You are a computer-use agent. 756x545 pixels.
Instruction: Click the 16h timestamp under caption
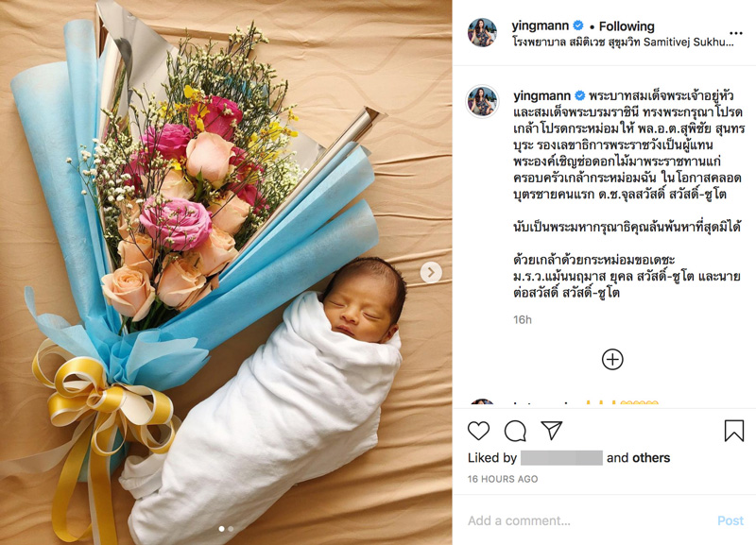coord(523,319)
